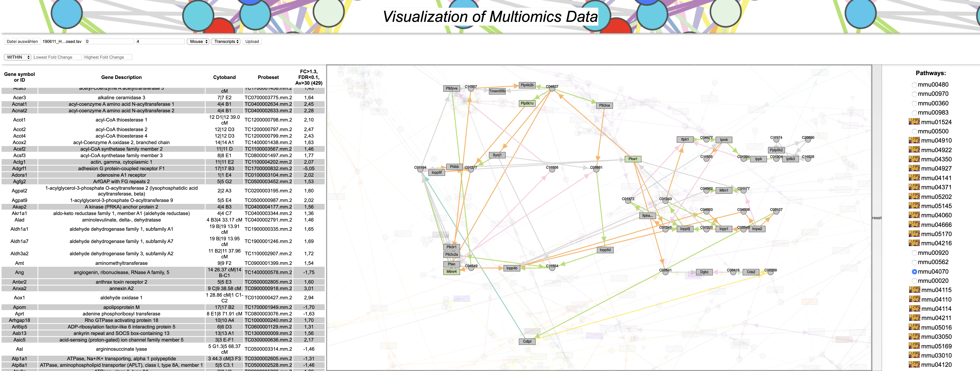Click the reset link beside graph

876,218
